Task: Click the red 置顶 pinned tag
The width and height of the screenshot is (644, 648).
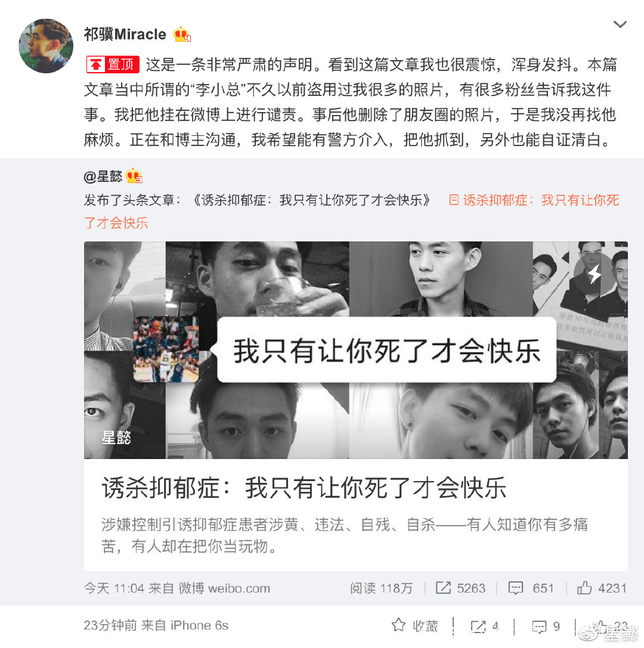Action: [113, 64]
